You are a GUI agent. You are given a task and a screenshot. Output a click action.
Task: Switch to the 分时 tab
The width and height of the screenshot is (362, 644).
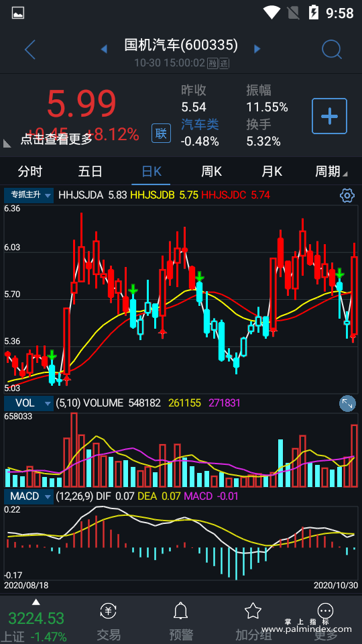pyautogui.click(x=30, y=172)
